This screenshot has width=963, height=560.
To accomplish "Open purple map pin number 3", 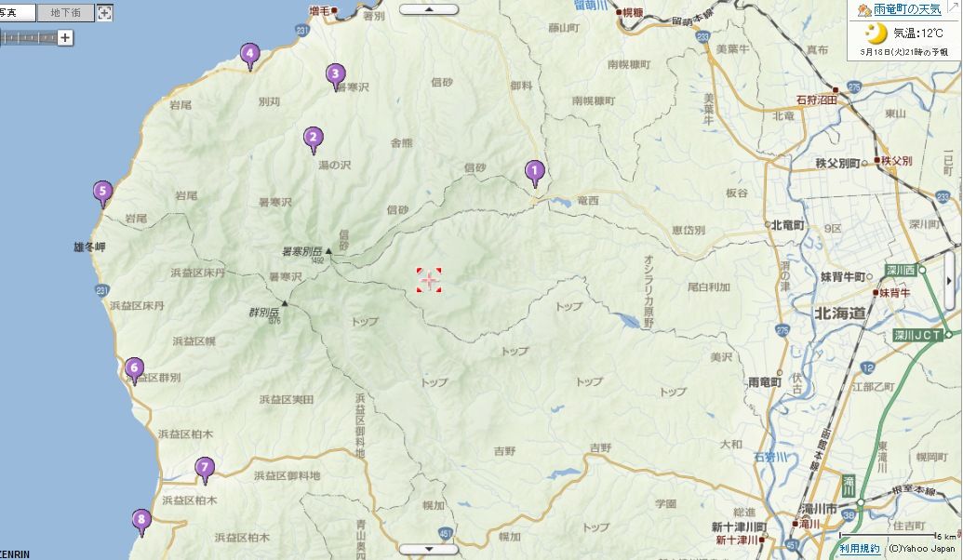I will (x=335, y=76).
